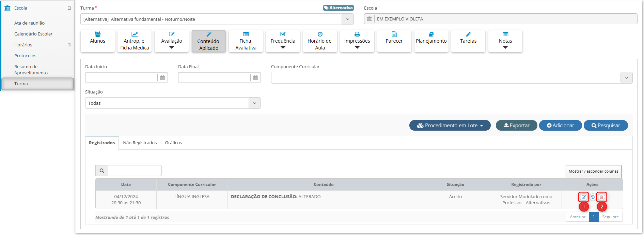This screenshot has height=235, width=644.
Task: Collapse the Escola sidebar section
Action: coord(69,8)
